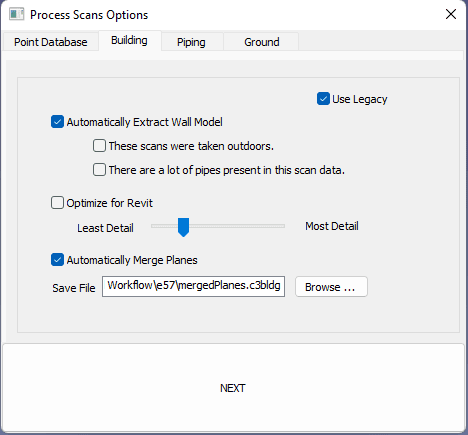Click the NEXT button
The width and height of the screenshot is (468, 435).
233,388
